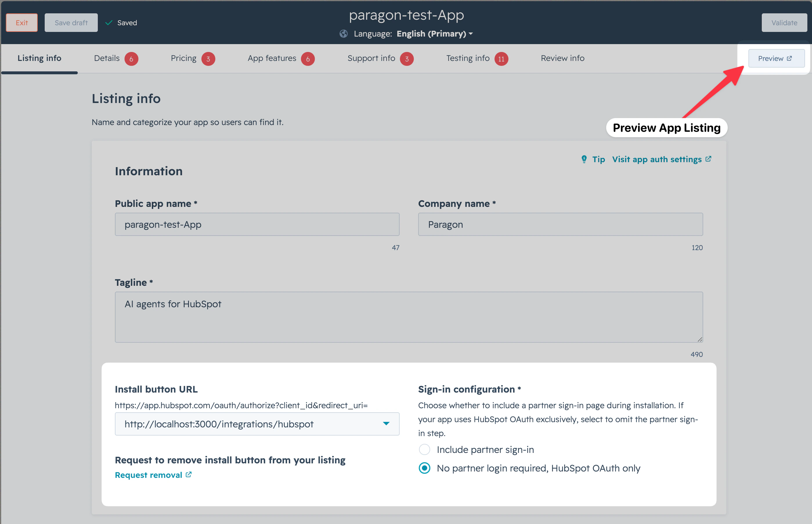Switch to the Listing info tab
This screenshot has height=524, width=812.
coord(39,58)
